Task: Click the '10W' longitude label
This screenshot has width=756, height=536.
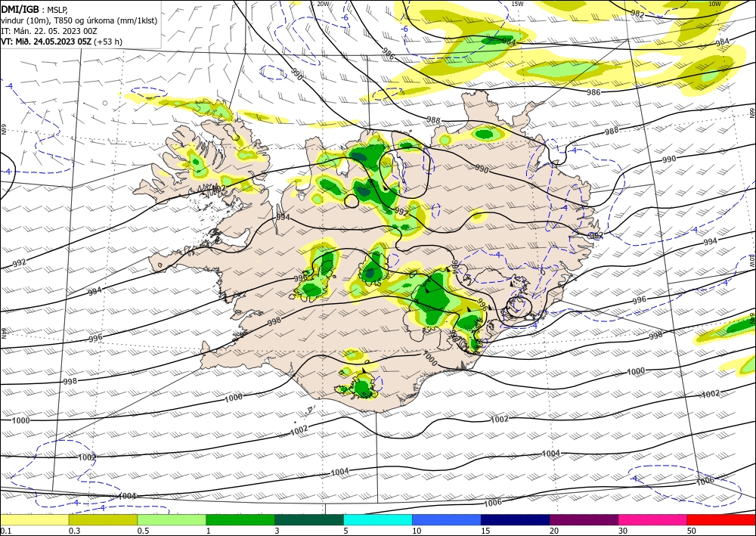Action: click(714, 4)
